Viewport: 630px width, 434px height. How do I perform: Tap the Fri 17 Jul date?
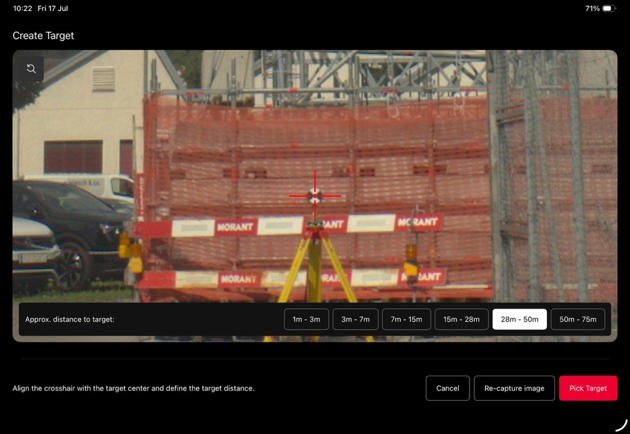point(53,8)
